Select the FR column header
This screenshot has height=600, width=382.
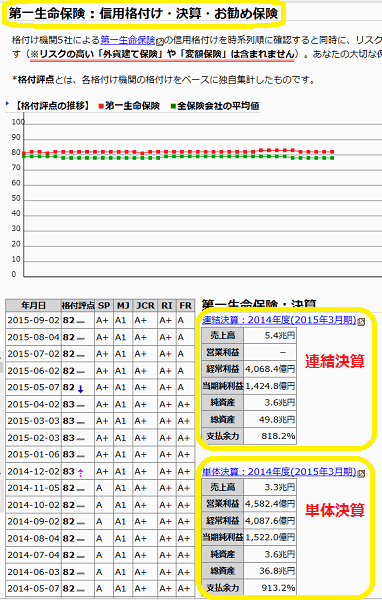coord(185,305)
